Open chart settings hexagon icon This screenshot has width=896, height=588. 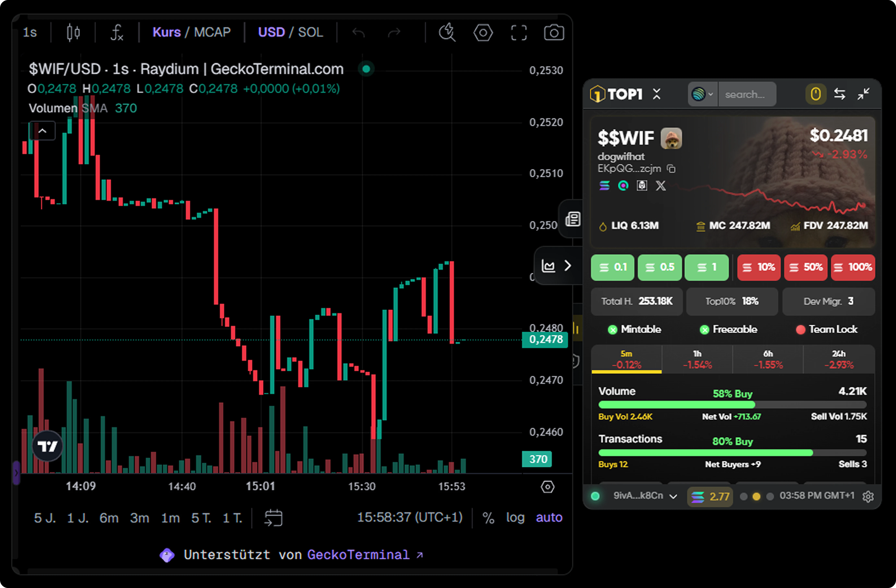coord(483,33)
